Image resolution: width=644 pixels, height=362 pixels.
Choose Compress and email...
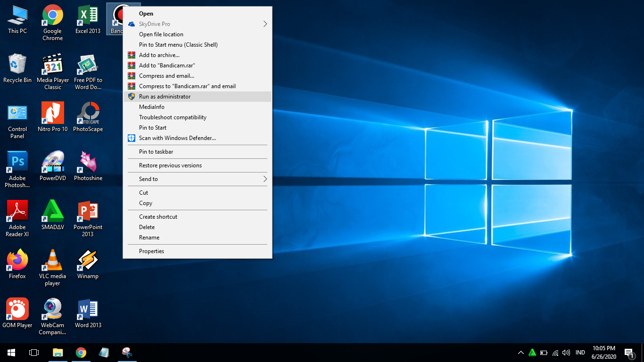198,76
